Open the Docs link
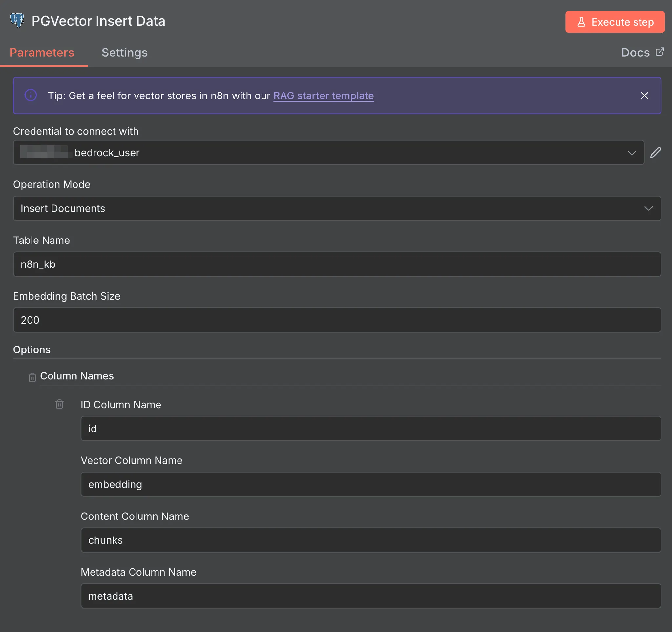This screenshot has height=632, width=672. point(635,53)
